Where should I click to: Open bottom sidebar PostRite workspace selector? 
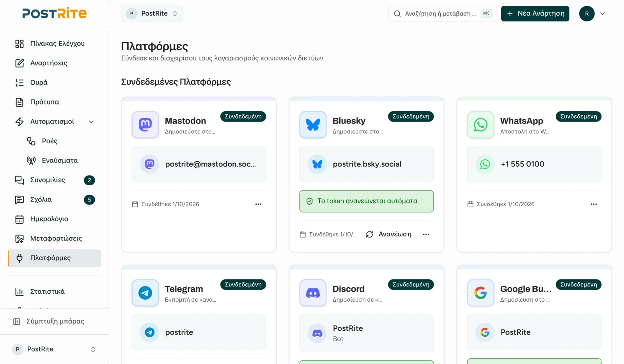[54, 349]
